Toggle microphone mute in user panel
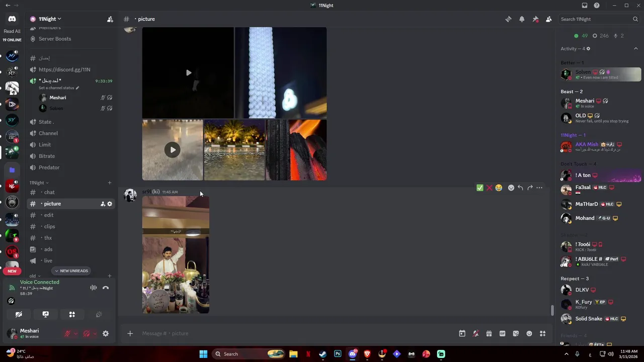This screenshot has width=644, height=362. [67, 333]
